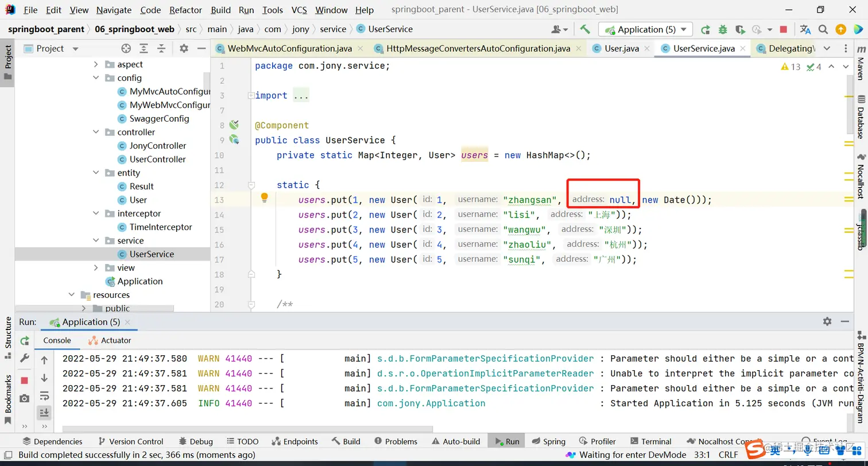This screenshot has height=466, width=868.
Task: Click the yellow lightbulb on line 13
Action: tap(265, 198)
